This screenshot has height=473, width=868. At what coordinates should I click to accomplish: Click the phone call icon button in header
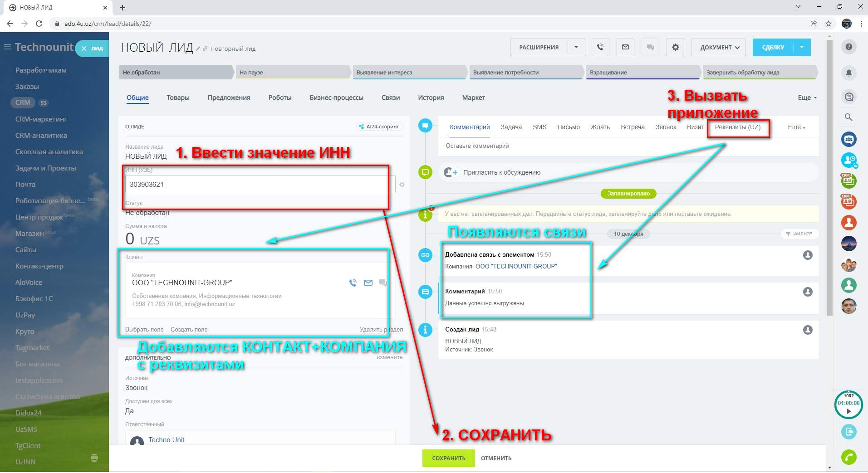click(600, 47)
